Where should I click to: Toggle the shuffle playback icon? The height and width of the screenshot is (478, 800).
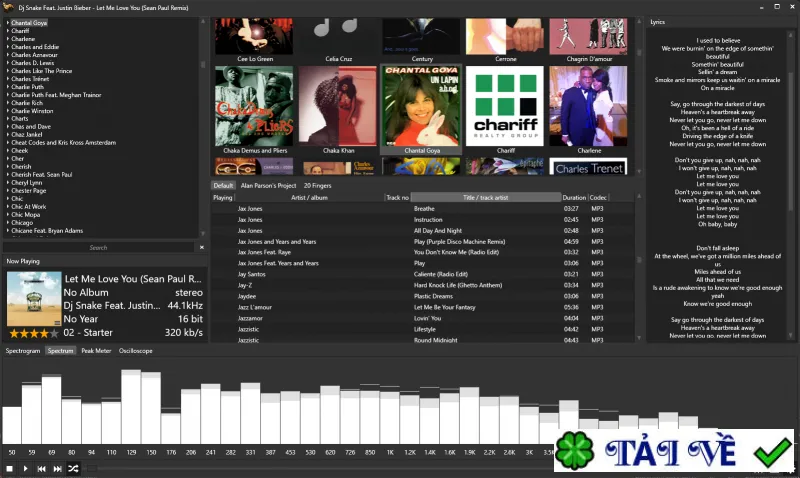[73, 468]
